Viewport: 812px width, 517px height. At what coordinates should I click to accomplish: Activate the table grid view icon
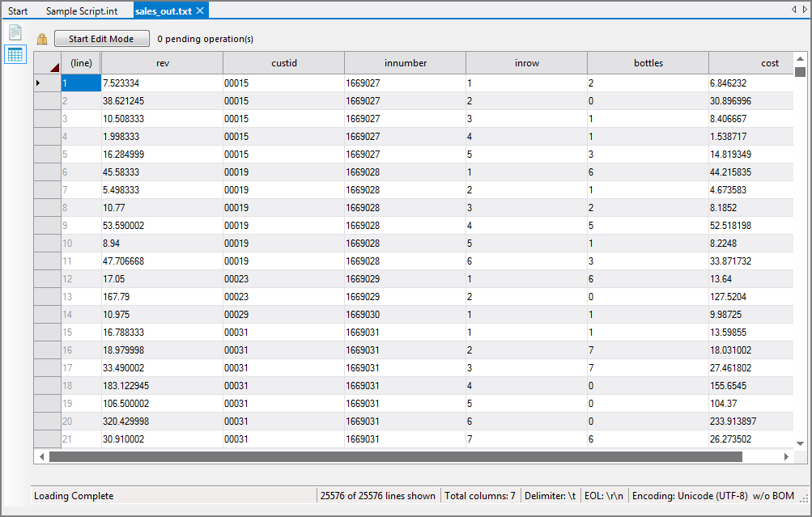(x=15, y=54)
